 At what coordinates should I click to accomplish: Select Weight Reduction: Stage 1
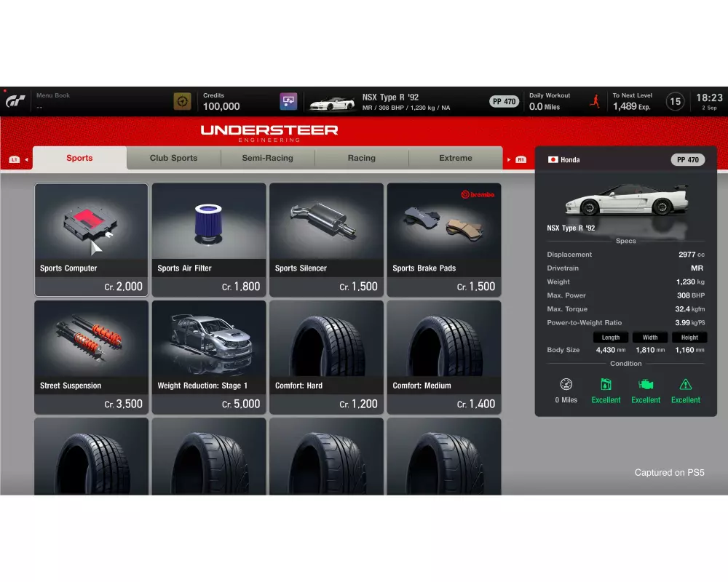[x=209, y=357]
